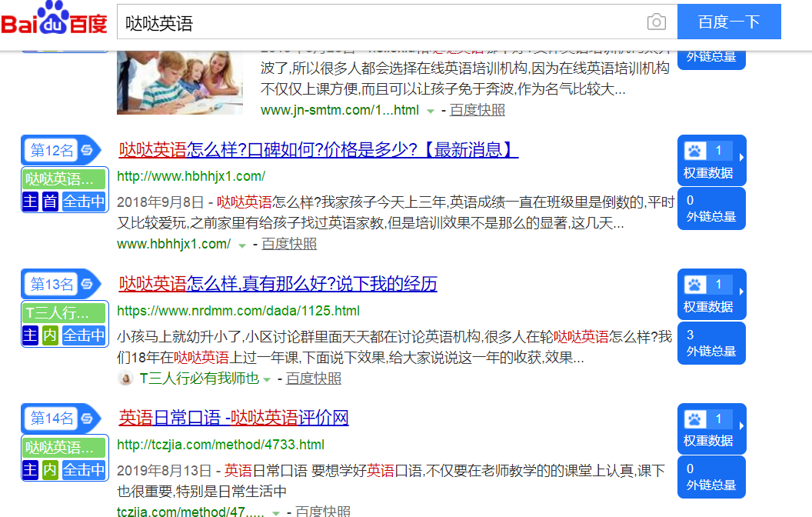Click 内 tag in 第14名 result
Viewport: 812px width, 517px height.
click(x=50, y=469)
